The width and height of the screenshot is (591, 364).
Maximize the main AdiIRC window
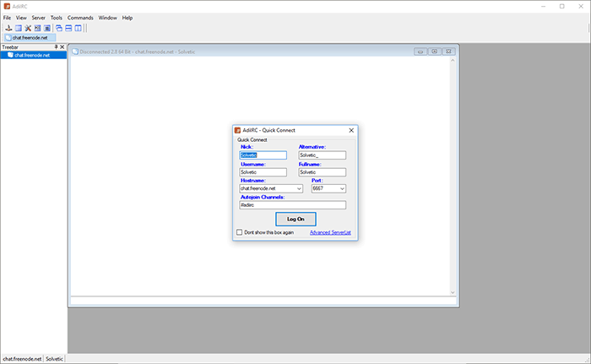562,7
